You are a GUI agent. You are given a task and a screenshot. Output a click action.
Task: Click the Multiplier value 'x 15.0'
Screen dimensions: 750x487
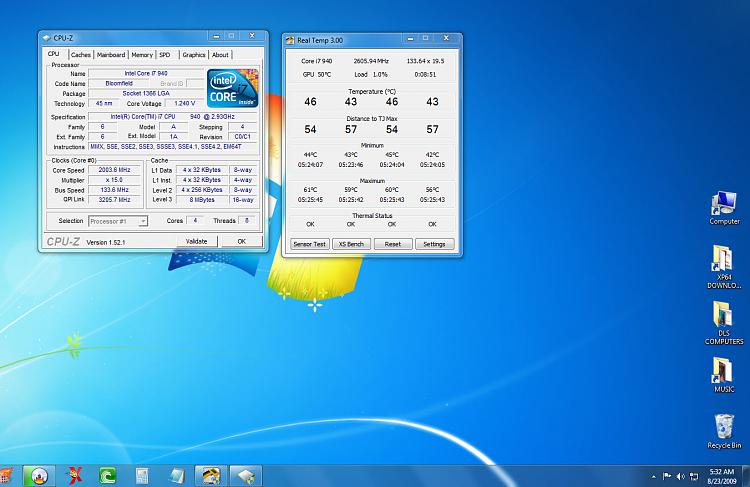click(114, 180)
